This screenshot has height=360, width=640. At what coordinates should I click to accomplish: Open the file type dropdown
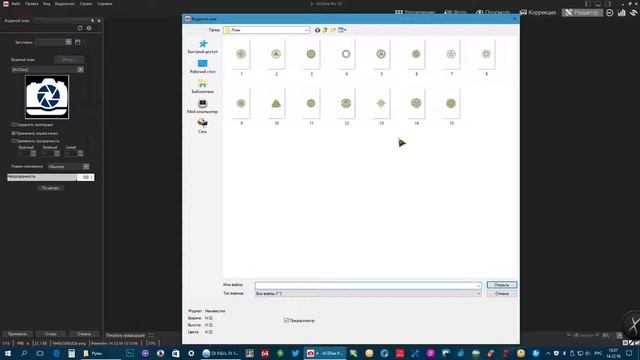tap(368, 293)
